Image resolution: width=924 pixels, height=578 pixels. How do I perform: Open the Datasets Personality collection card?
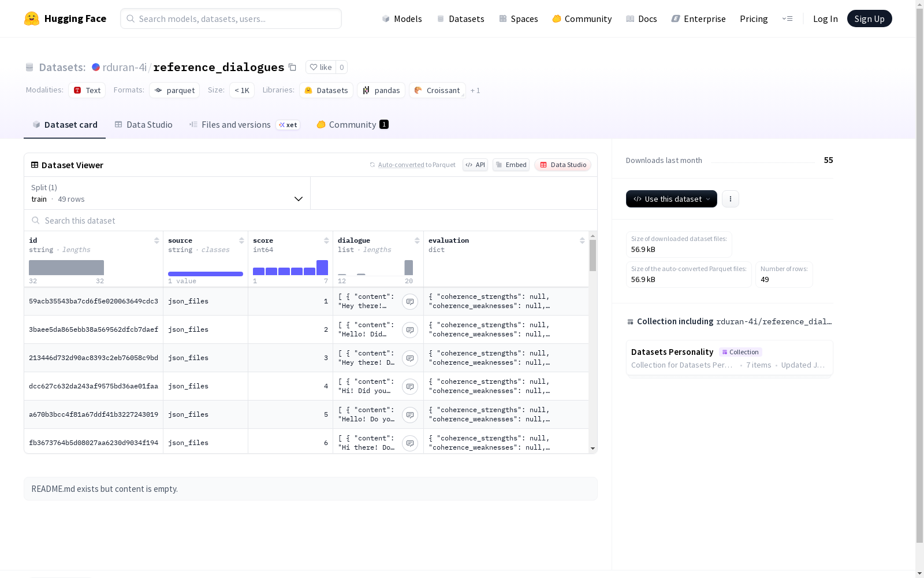point(729,358)
